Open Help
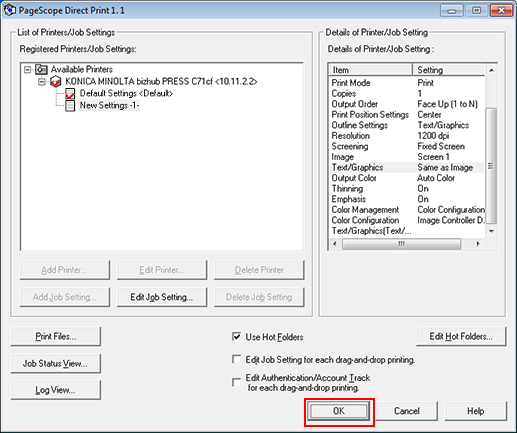This screenshot has height=433, width=517. tap(475, 411)
